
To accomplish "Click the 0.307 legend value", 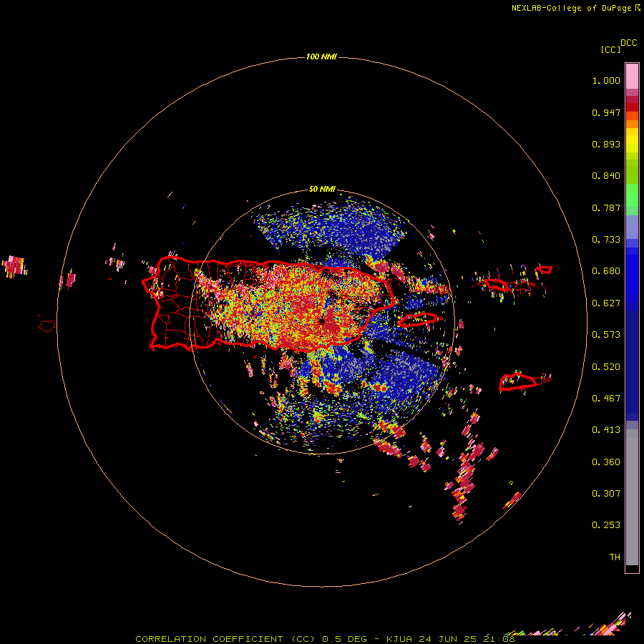I will click(606, 494).
